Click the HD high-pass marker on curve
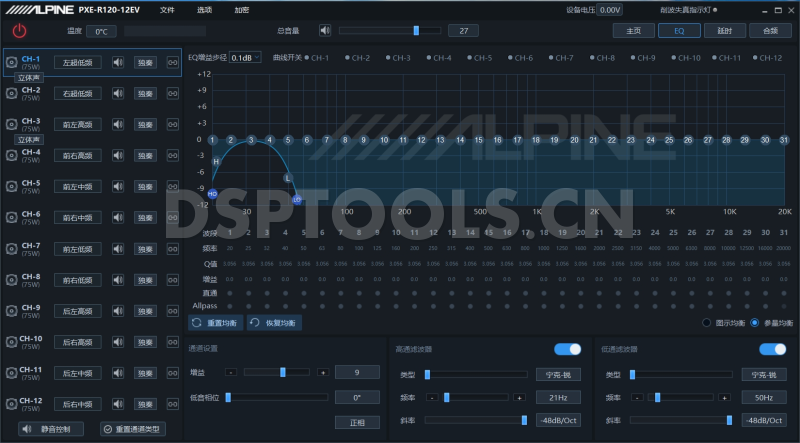This screenshot has height=443, width=800. coord(213,194)
